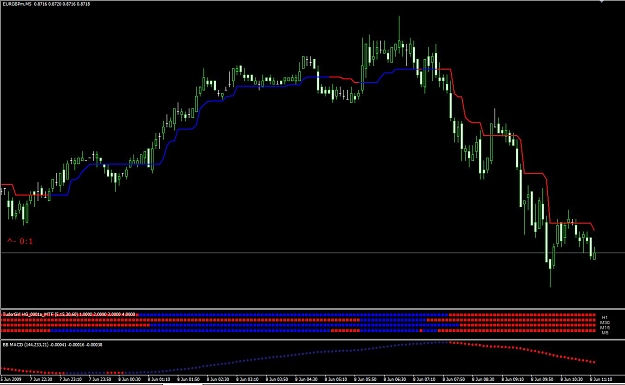Click the '8 Jun 00:30' time axis label
The image size is (625, 385).
click(130, 379)
